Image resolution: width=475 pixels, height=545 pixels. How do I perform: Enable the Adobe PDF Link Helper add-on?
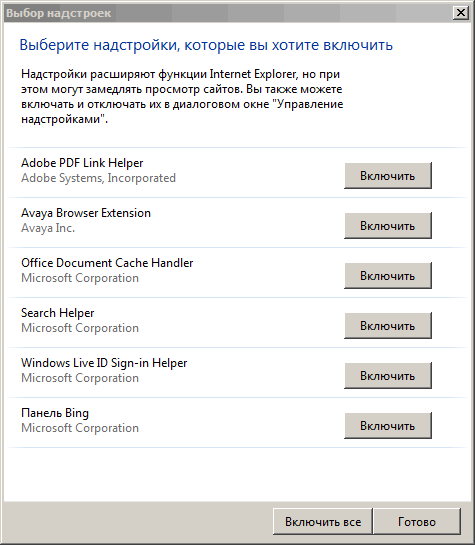point(388,176)
